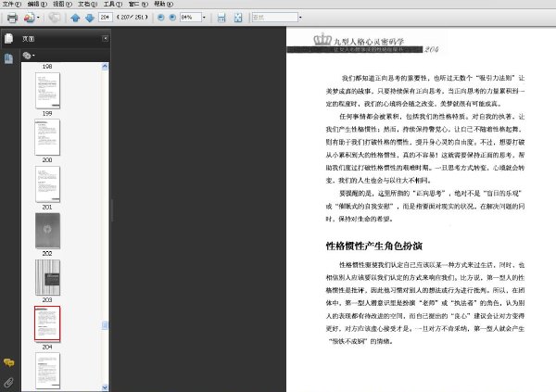Open the 工具 (Tools) menu
The image size is (556, 392).
[x=113, y=4]
